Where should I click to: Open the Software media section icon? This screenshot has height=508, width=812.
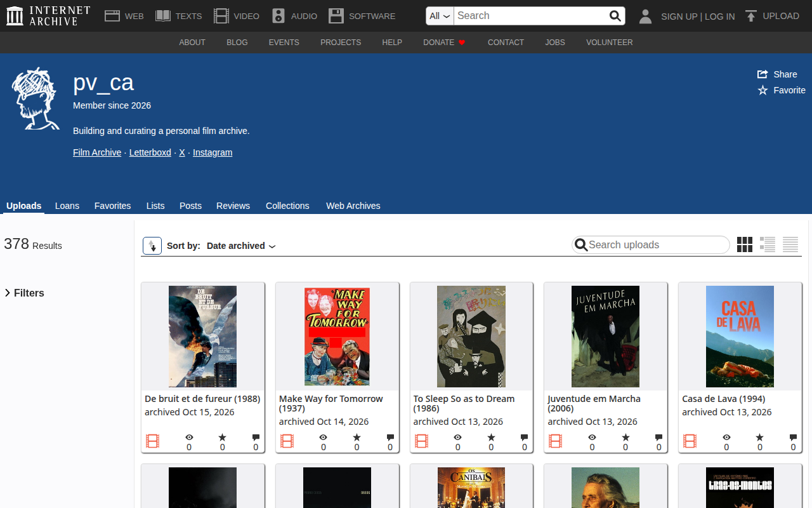[x=336, y=16]
